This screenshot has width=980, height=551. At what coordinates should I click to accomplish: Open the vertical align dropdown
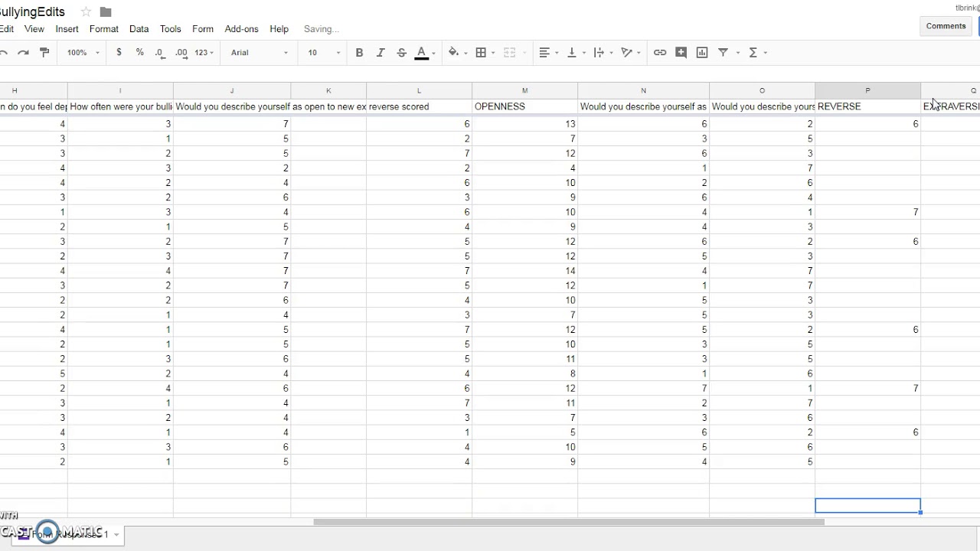point(576,53)
